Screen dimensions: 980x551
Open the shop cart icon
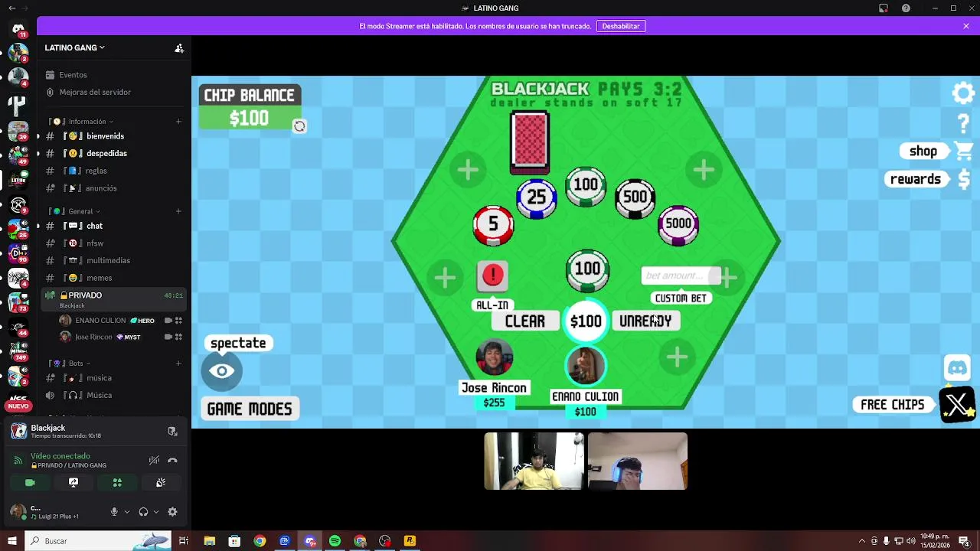coord(964,151)
